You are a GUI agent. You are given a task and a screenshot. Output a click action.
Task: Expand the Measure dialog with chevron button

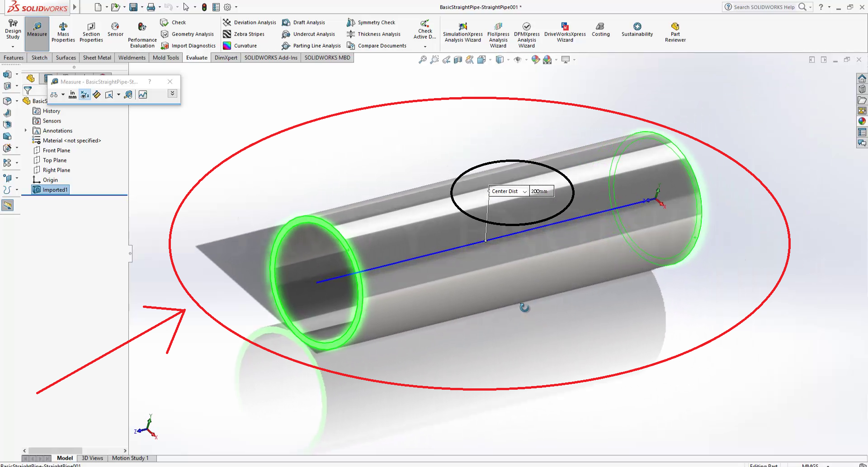172,94
